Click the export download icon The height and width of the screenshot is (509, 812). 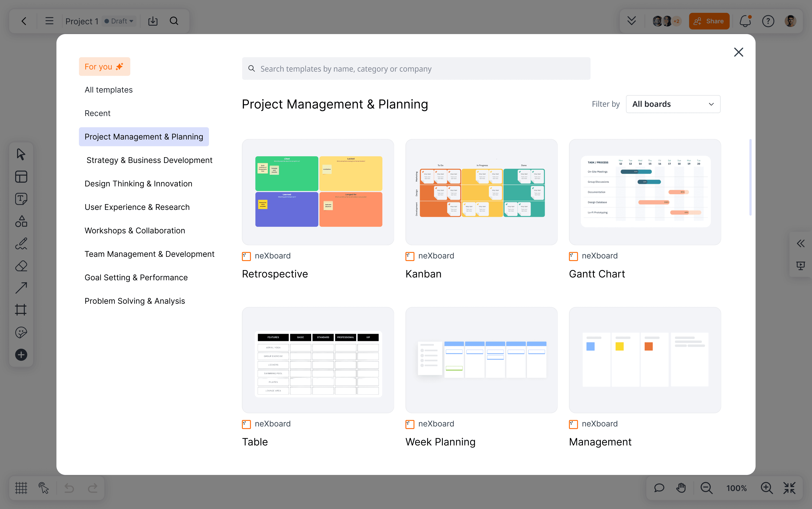click(x=153, y=21)
